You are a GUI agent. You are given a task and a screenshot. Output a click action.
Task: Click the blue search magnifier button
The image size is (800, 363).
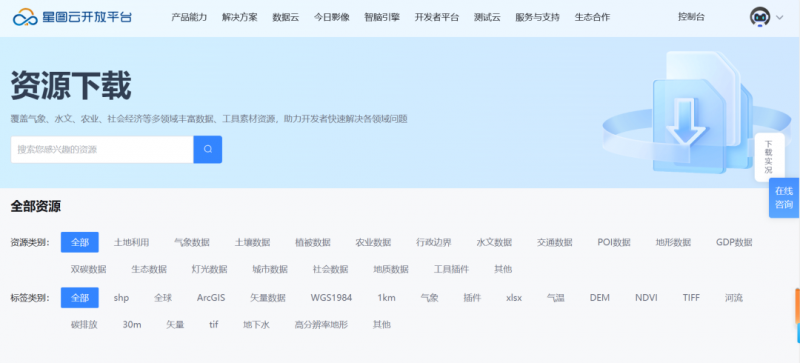point(208,150)
